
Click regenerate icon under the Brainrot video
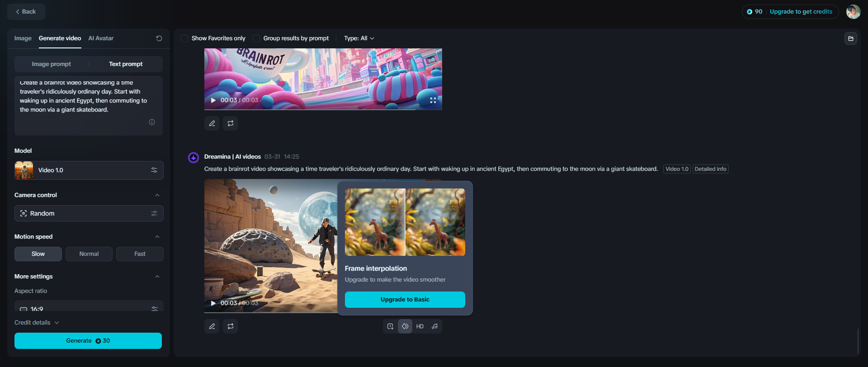tap(230, 123)
